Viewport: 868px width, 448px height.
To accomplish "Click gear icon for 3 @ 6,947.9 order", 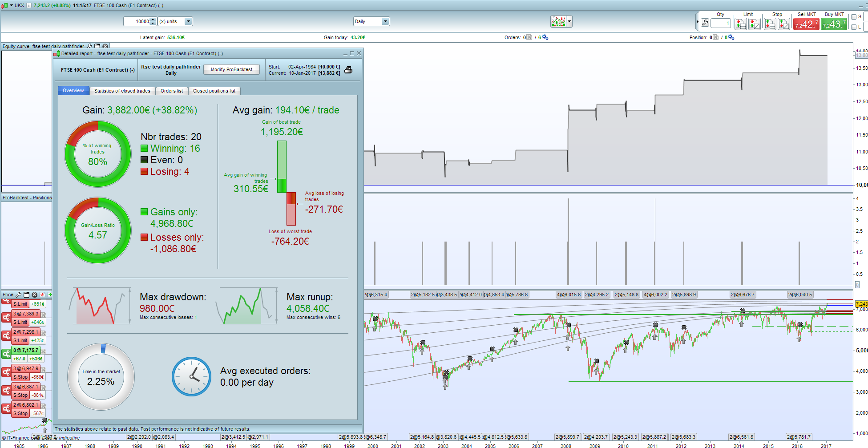I will point(6,372).
